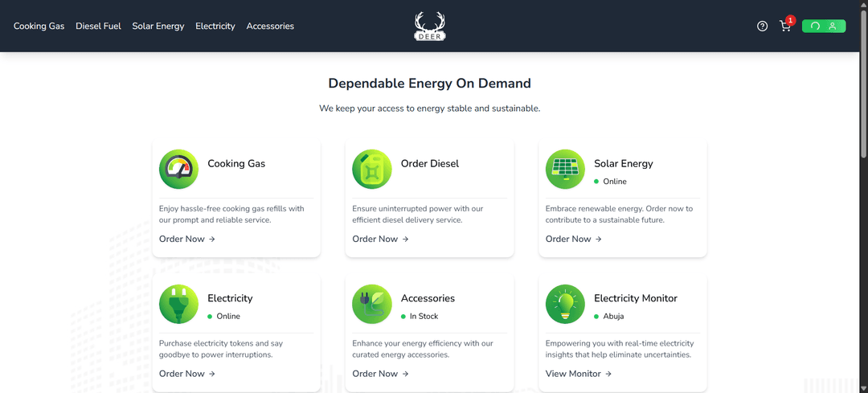Image resolution: width=868 pixels, height=393 pixels.
Task: Click the Dependable Energy On Demand heading
Action: click(x=429, y=83)
